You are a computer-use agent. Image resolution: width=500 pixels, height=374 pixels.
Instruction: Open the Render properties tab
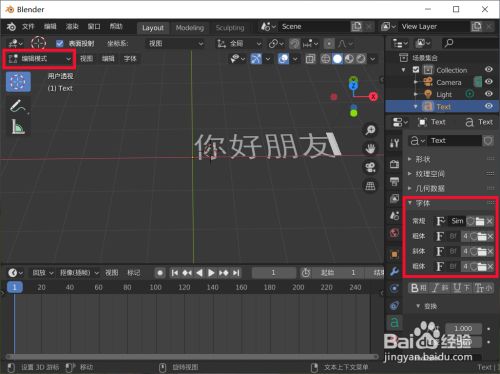[x=394, y=164]
